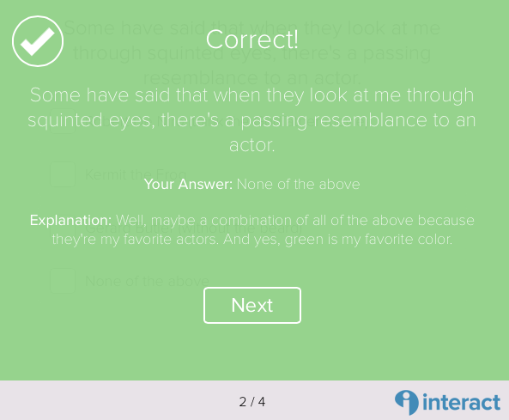Click the Your Answer label
509x420 pixels.
coord(188,184)
